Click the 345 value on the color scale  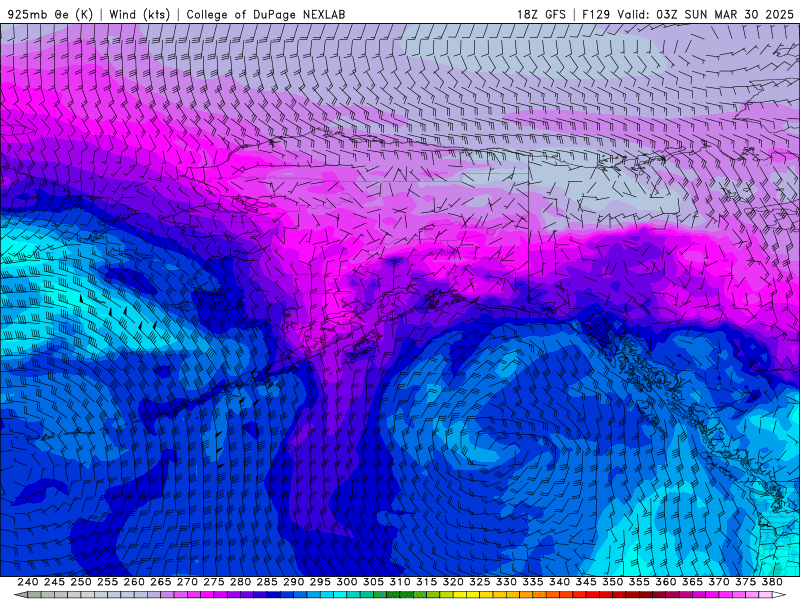pyautogui.click(x=586, y=582)
